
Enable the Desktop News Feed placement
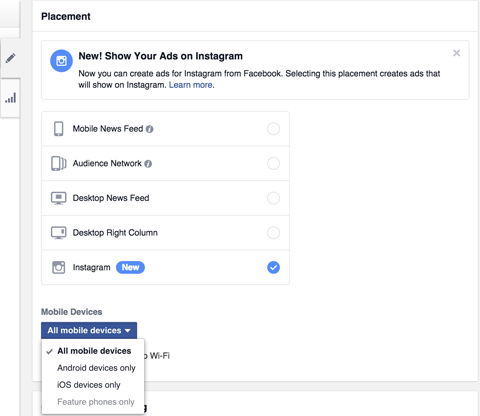pos(273,198)
